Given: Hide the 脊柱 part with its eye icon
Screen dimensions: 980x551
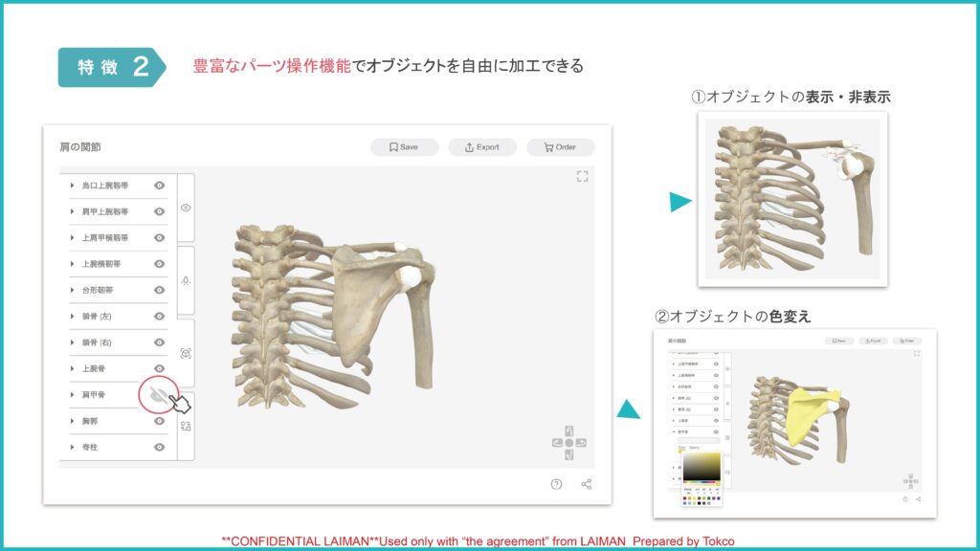Looking at the screenshot, I should click(160, 448).
